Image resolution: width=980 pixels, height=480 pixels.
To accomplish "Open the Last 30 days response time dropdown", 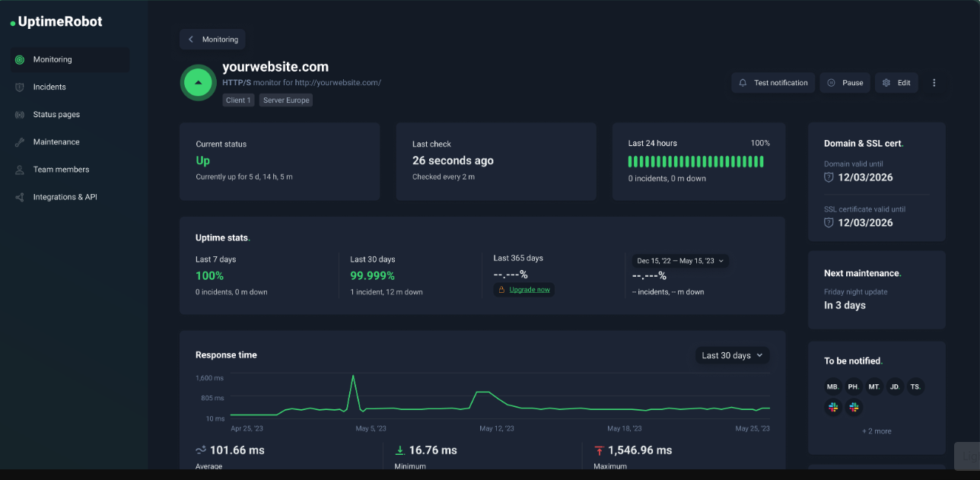I will [732, 355].
